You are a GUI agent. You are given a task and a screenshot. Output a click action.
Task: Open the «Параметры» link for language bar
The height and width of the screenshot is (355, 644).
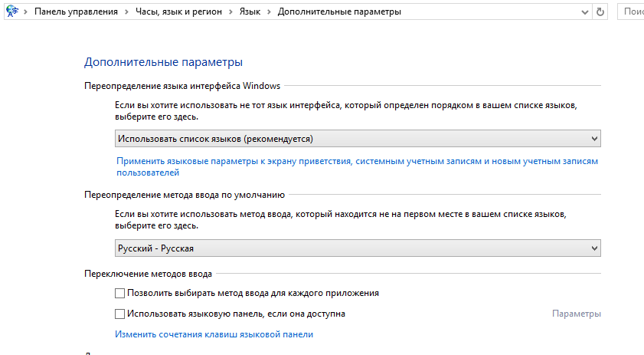(x=576, y=314)
